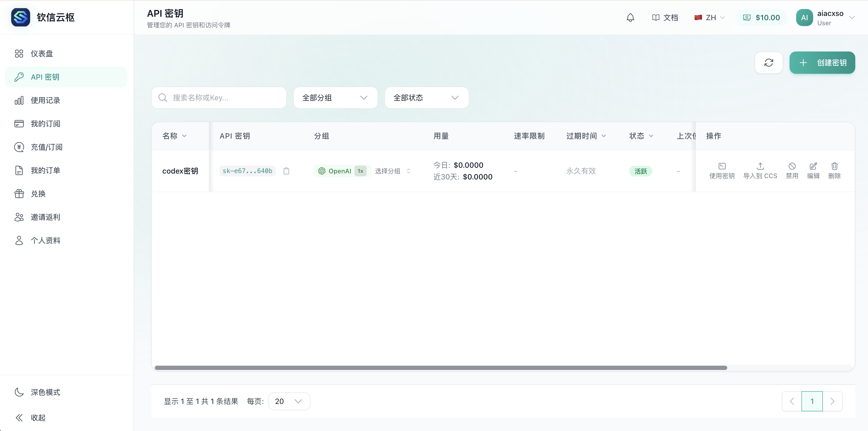Viewport: 868px width, 431px height.
Task: Open the 全部状态 status filter dropdown
Action: (426, 98)
